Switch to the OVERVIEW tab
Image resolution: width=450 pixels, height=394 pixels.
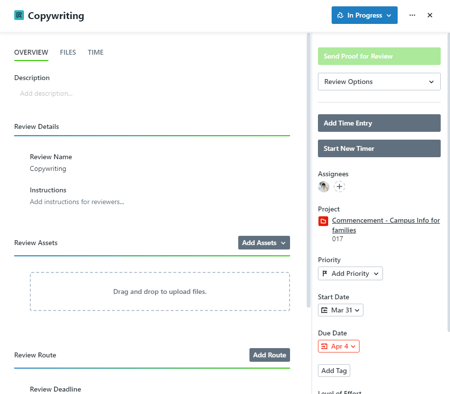31,52
